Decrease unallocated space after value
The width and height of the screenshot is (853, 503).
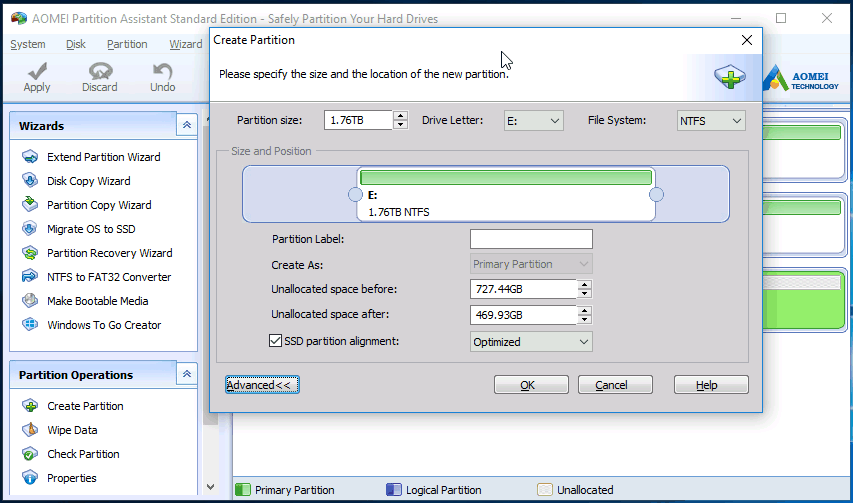point(584,319)
